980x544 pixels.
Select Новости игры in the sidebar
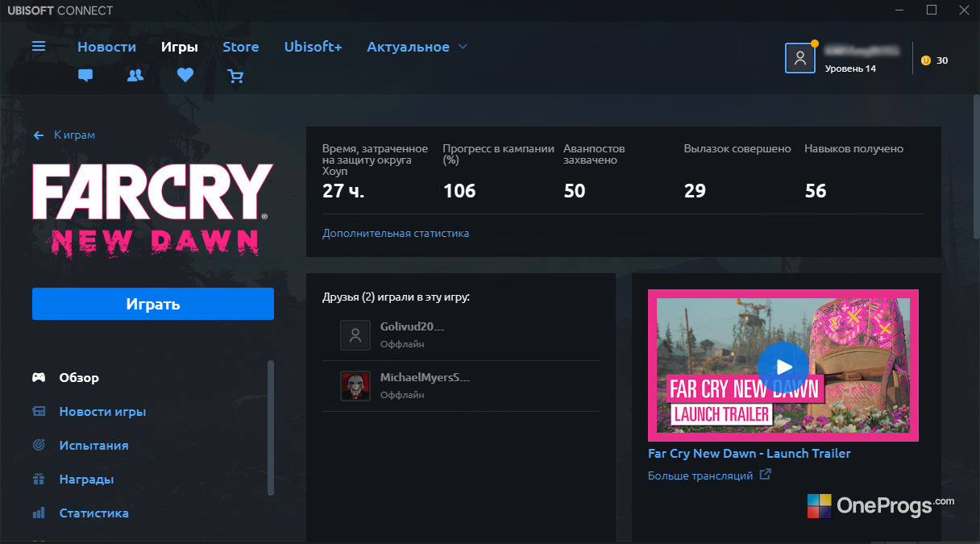tap(102, 411)
